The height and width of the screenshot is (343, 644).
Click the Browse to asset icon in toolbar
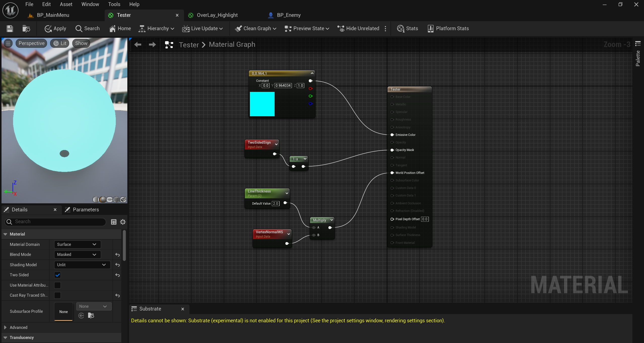point(26,28)
